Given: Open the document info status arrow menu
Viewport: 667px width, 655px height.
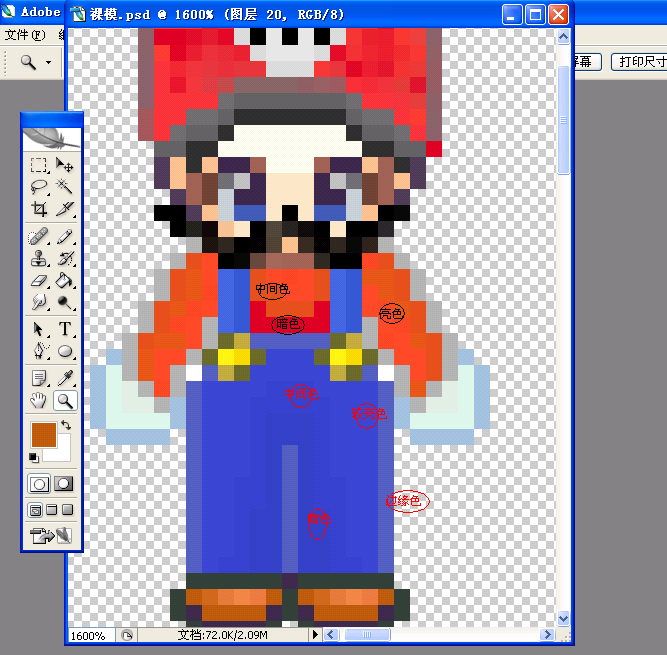Looking at the screenshot, I should [x=315, y=635].
